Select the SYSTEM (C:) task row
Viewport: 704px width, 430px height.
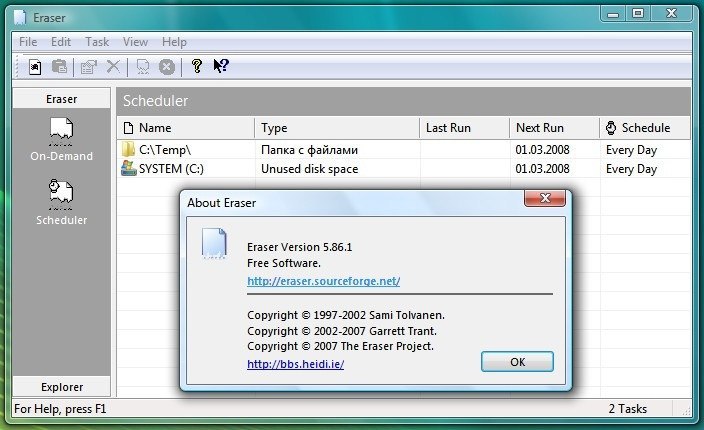click(404, 168)
